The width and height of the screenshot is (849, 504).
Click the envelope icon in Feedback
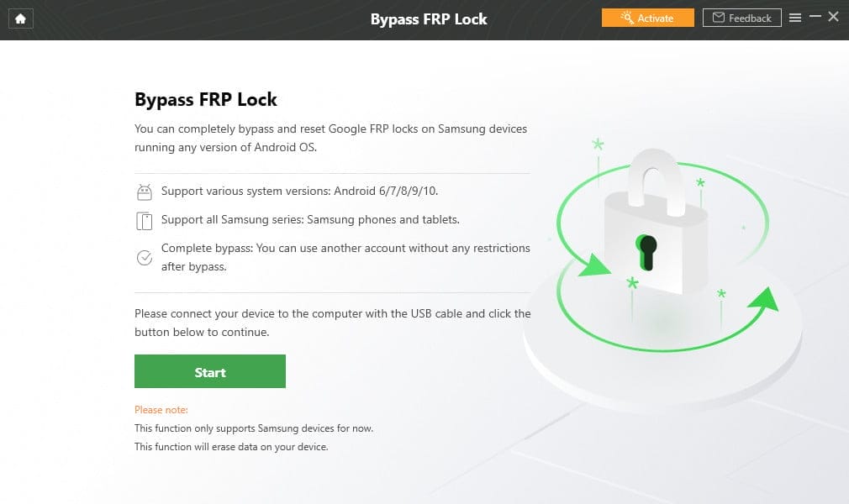click(x=719, y=18)
